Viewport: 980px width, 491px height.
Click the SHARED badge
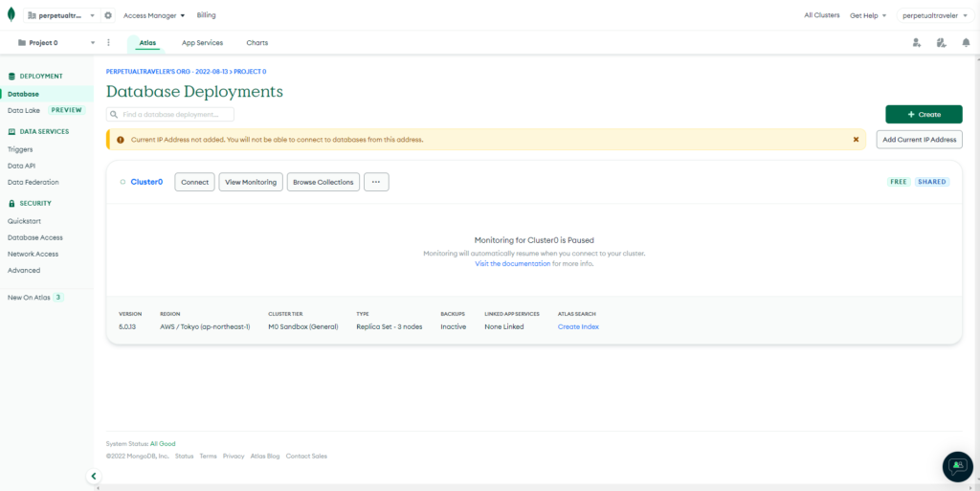(932, 182)
